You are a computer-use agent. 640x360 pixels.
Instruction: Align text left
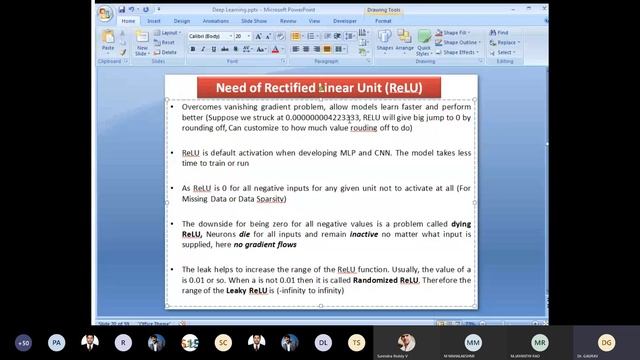[x=296, y=49]
